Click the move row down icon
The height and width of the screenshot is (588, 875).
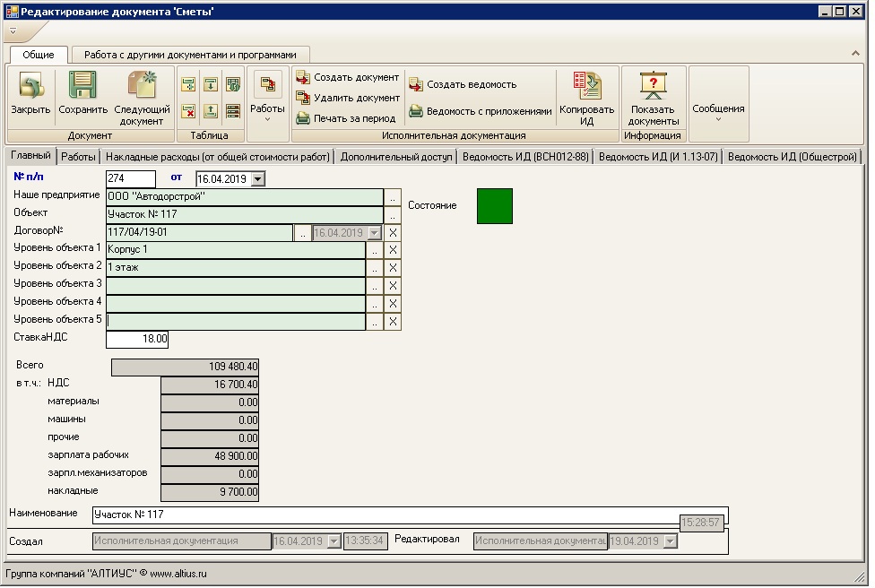point(211,85)
